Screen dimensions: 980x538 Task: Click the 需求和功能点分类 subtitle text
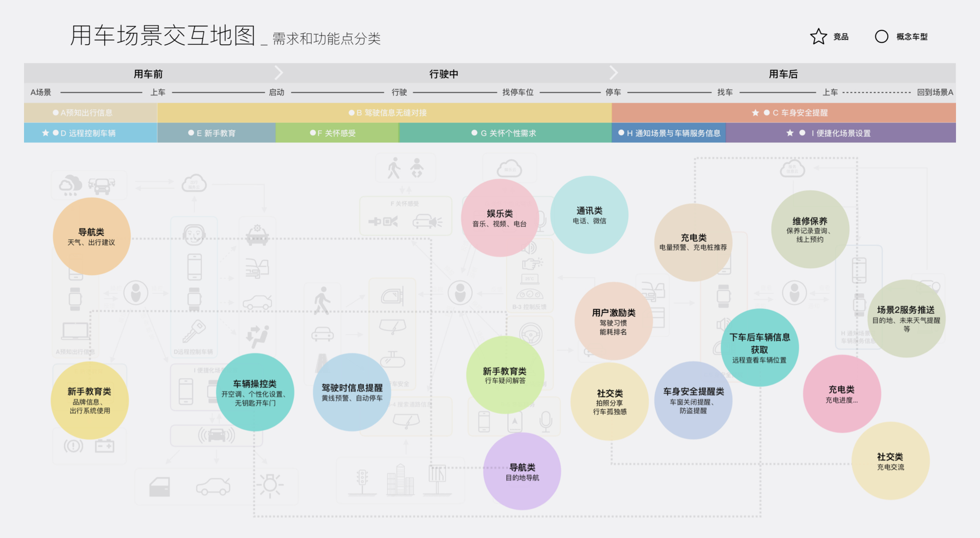[x=327, y=38]
